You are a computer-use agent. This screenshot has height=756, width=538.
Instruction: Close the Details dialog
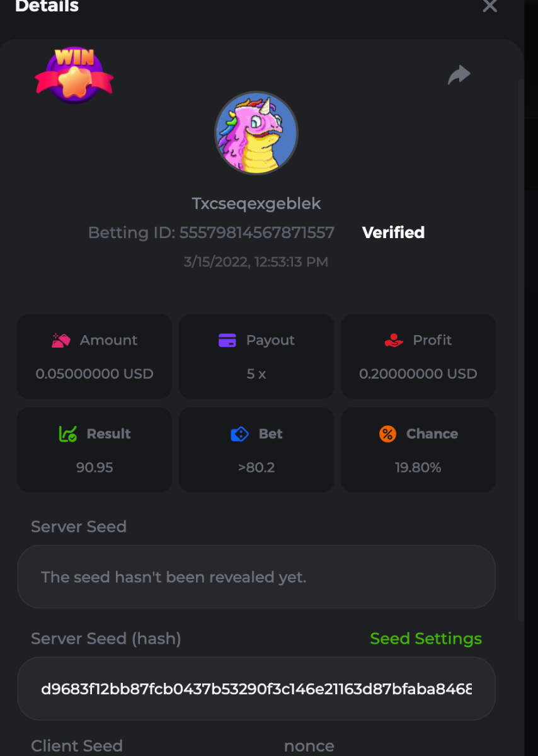489,6
